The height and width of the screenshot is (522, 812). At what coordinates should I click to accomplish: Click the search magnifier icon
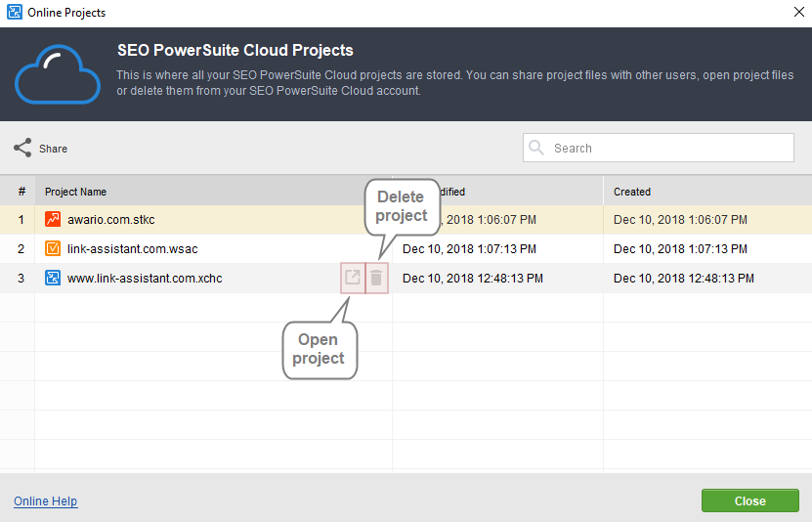point(536,148)
